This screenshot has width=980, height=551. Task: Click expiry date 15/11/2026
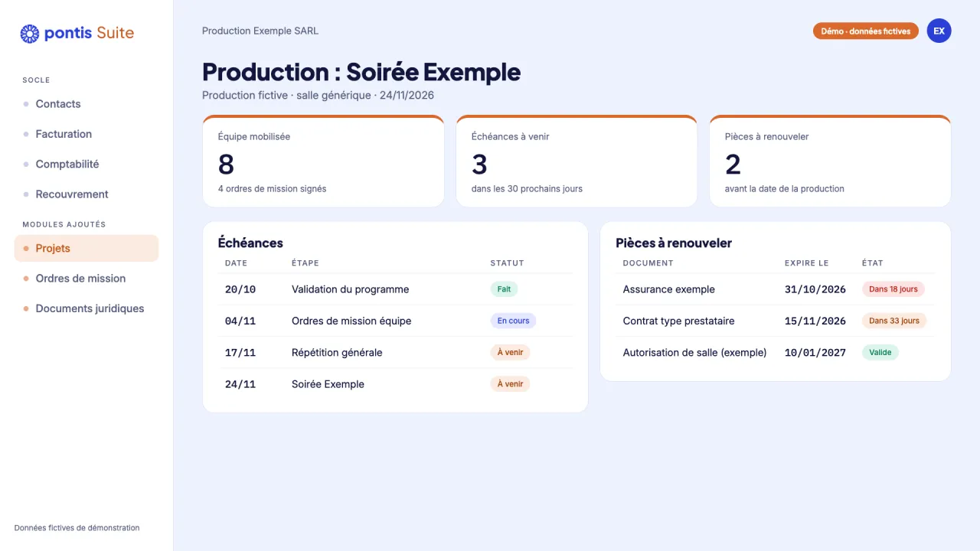point(815,321)
